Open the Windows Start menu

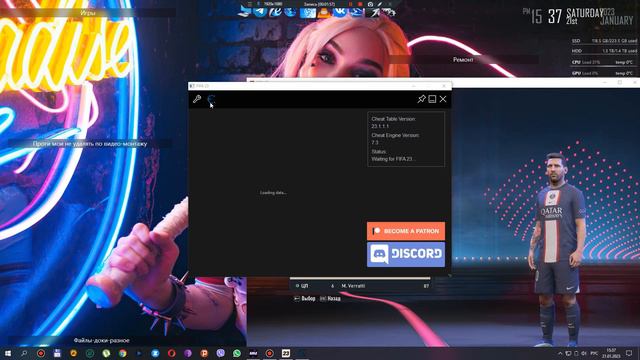[x=8, y=353]
